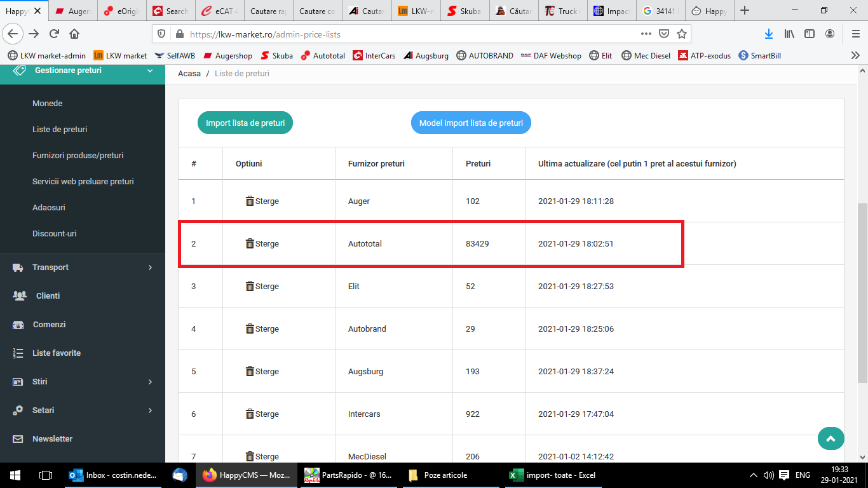Click Import lista de preturi button

click(245, 123)
